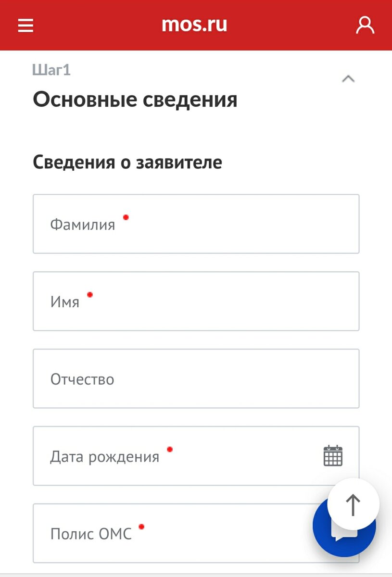Screen dimensions: 392x577
Task: Focus the Имя input field
Action: tap(196, 301)
